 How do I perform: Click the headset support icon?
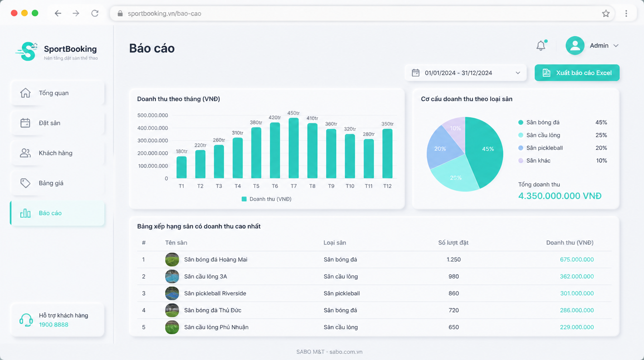(x=26, y=320)
